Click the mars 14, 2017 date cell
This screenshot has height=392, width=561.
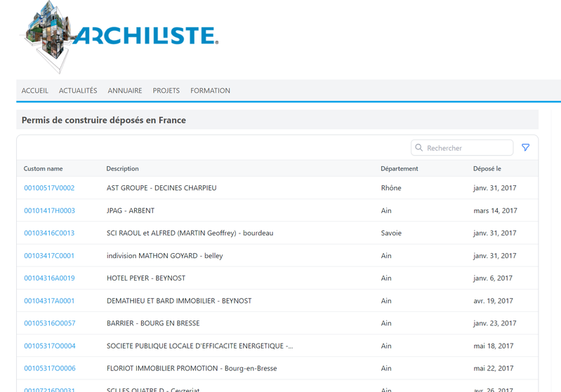tap(495, 211)
